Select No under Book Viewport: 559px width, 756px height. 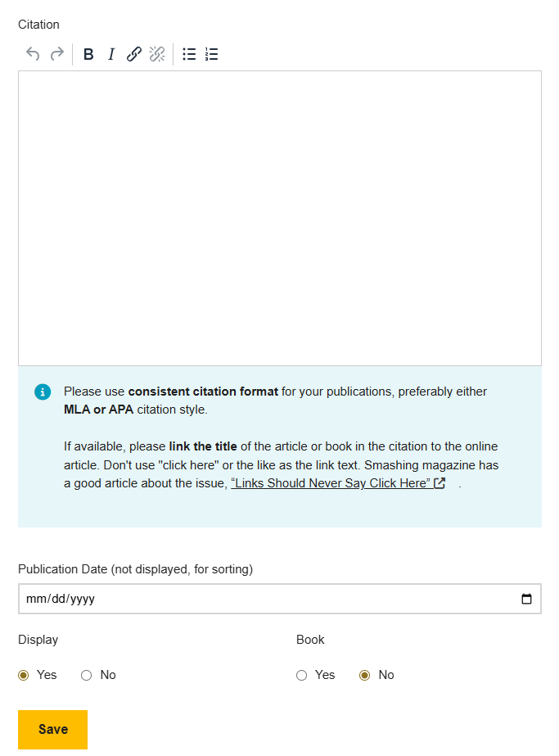point(364,675)
